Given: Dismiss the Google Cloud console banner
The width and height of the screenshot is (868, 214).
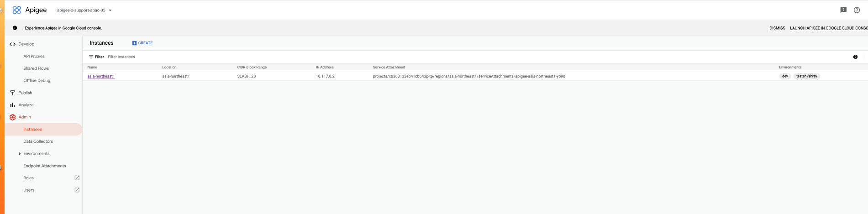Looking at the screenshot, I should (x=777, y=28).
